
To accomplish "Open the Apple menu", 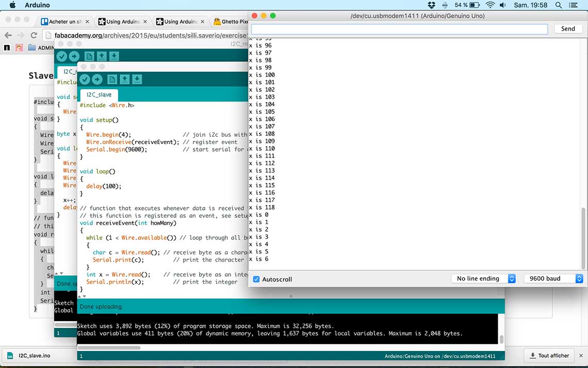I will pos(12,5).
